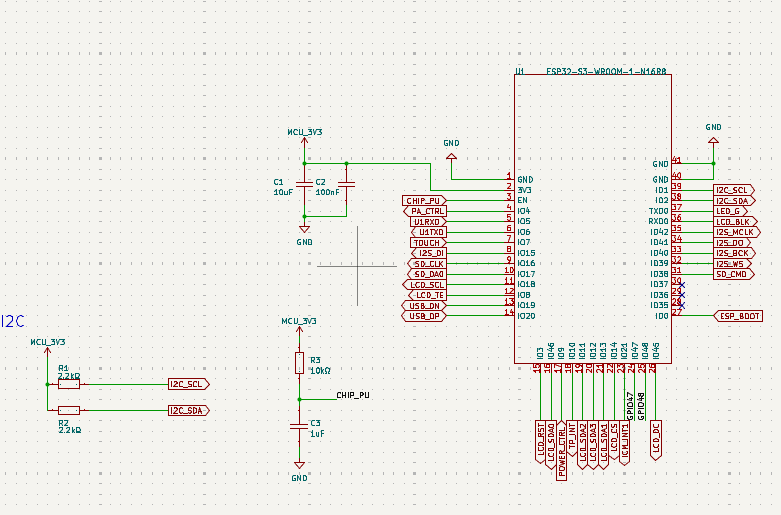
Task: Click the ESP_BOOT global label
Action: coord(738,316)
